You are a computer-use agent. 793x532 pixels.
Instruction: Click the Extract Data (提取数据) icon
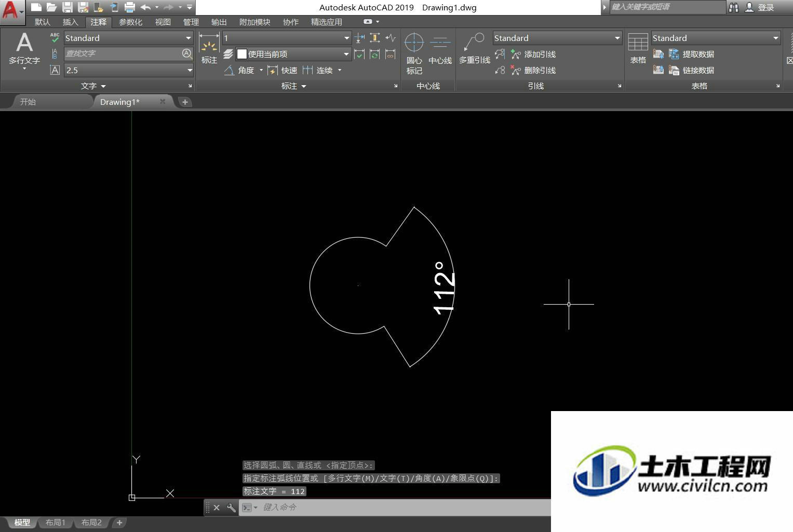tap(691, 54)
